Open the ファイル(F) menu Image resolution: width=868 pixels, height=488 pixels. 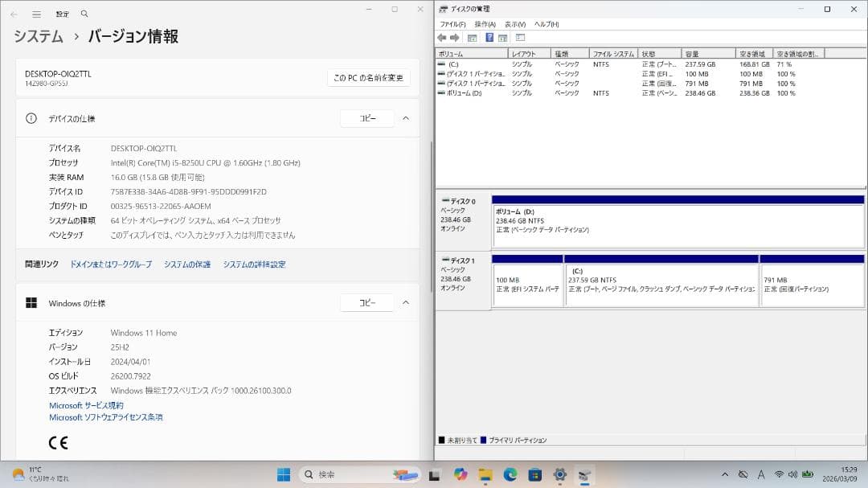(x=452, y=24)
